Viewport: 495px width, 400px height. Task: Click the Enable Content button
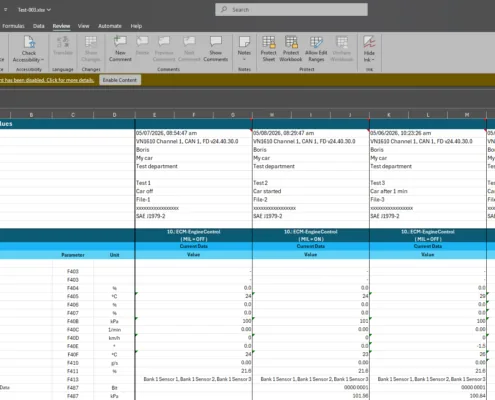coord(120,80)
